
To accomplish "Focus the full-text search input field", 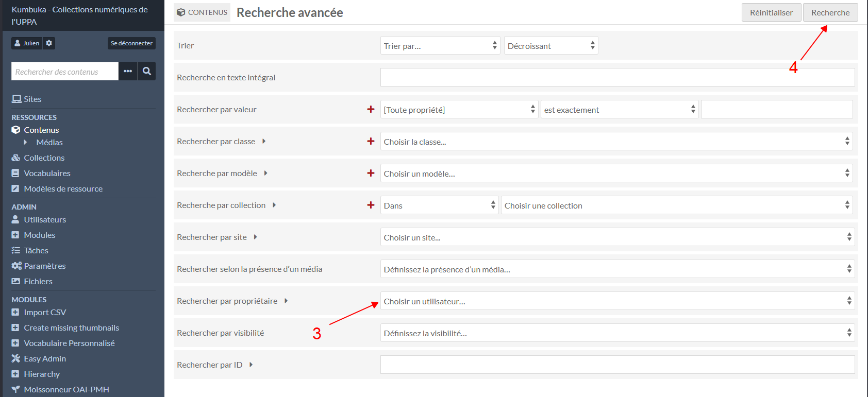I will (x=617, y=77).
